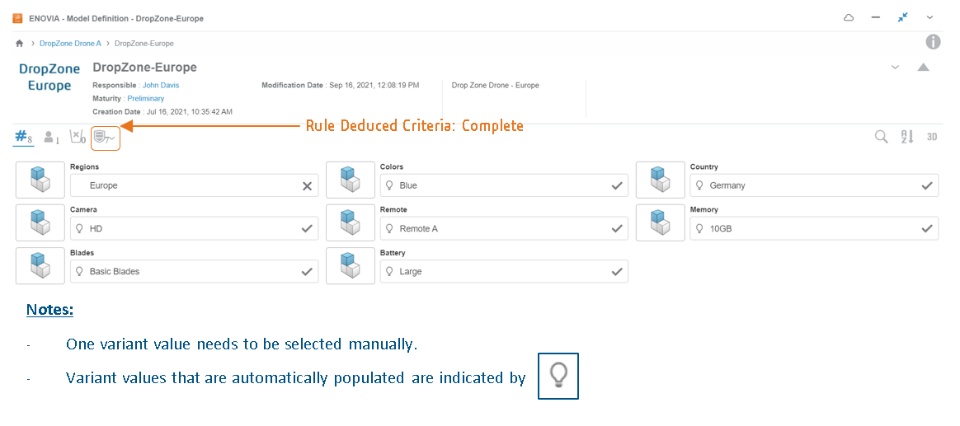Select the user-selected criteria tab
Image resolution: width=960 pixels, height=426 pixels.
(51, 137)
